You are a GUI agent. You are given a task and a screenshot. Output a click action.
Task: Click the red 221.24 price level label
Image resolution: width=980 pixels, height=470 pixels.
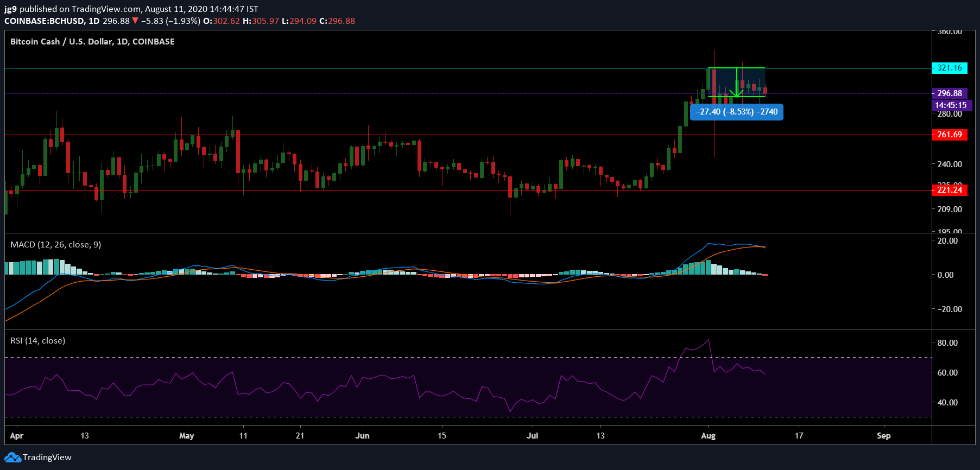(x=949, y=190)
